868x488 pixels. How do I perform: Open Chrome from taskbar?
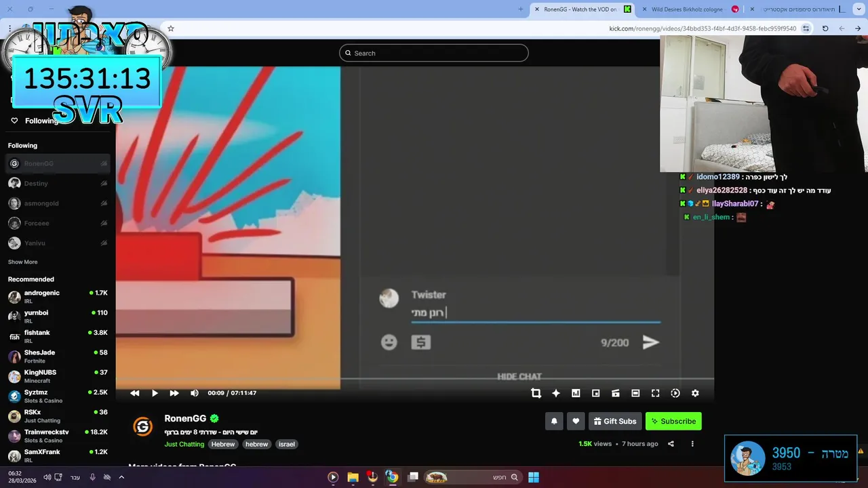pos(392,477)
